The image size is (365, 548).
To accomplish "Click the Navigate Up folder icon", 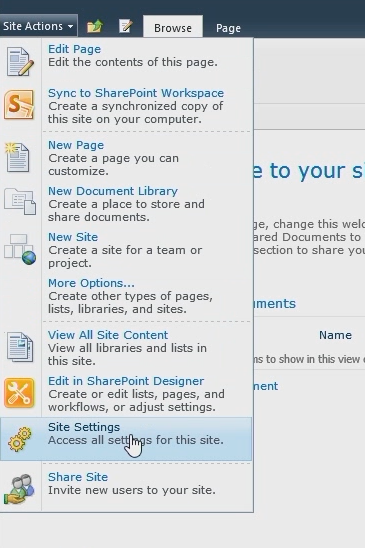I will click(x=94, y=26).
